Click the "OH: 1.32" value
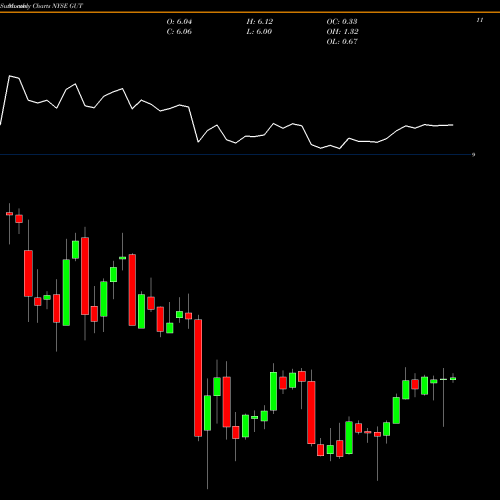 [x=342, y=32]
